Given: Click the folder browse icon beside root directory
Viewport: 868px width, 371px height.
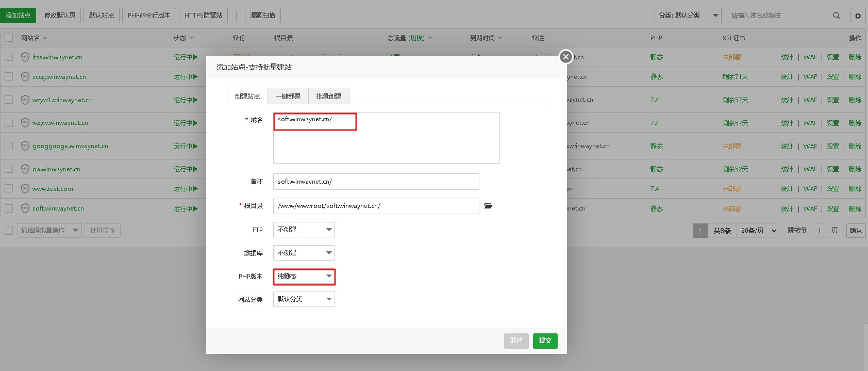Looking at the screenshot, I should coord(488,206).
